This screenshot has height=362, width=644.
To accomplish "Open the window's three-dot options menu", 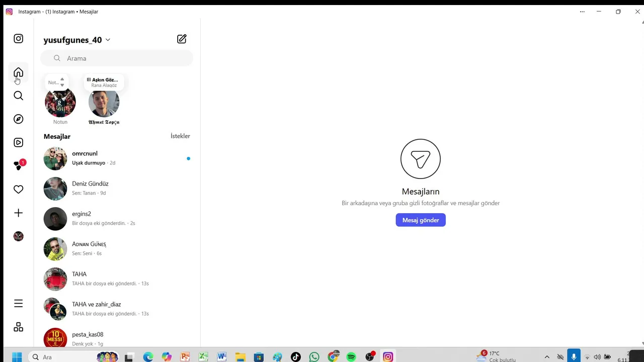I will coord(582,12).
